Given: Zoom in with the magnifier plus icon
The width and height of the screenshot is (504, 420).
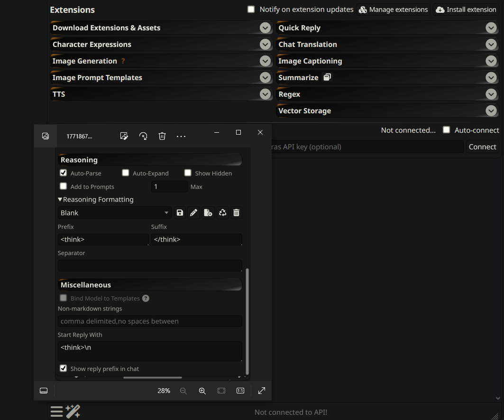Looking at the screenshot, I should 202,391.
